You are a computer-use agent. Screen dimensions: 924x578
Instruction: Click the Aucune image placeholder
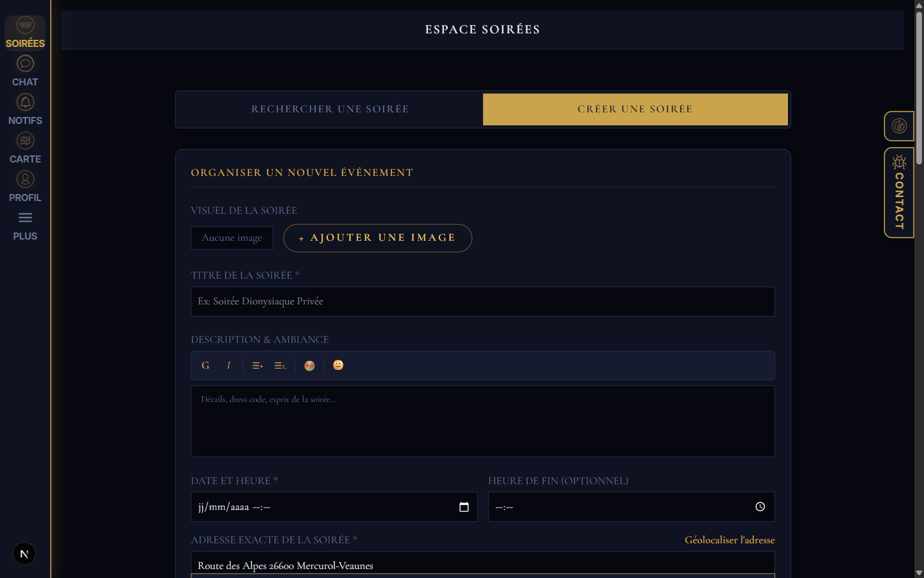pyautogui.click(x=232, y=238)
